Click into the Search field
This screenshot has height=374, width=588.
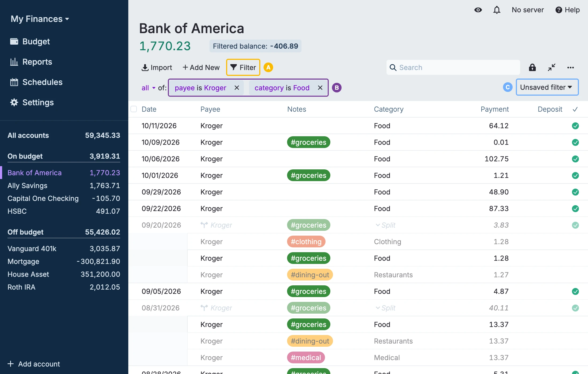[453, 67]
